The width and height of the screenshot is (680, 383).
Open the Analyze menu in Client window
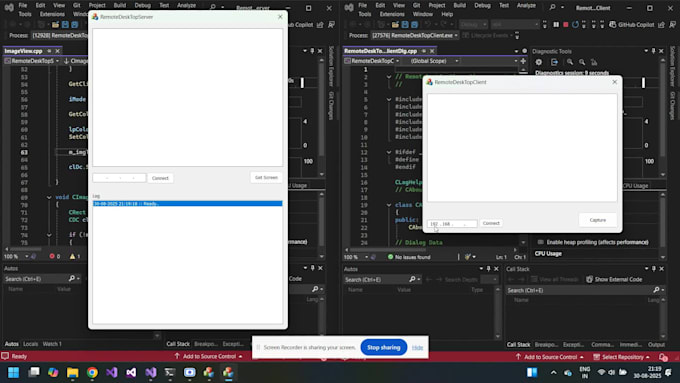click(x=526, y=6)
